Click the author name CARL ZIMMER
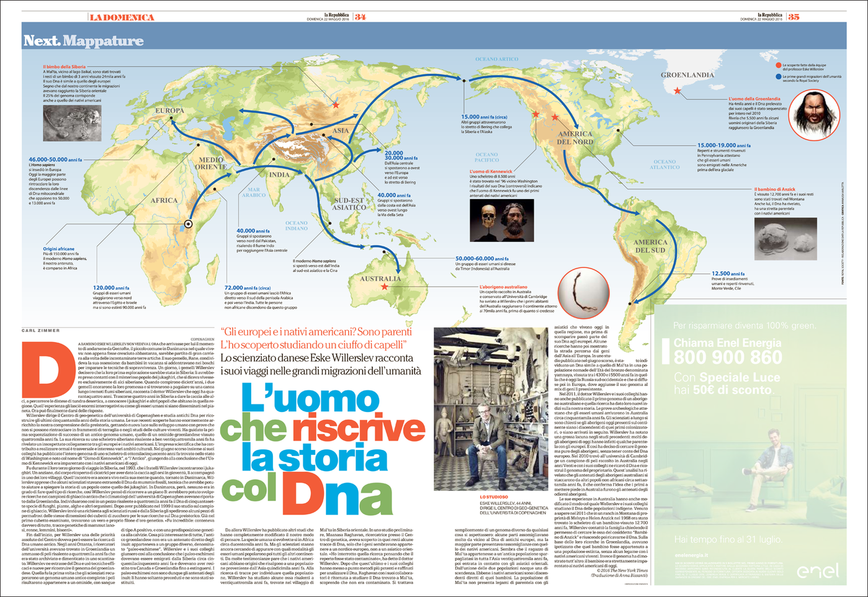The height and width of the screenshot is (597, 868). (40, 331)
